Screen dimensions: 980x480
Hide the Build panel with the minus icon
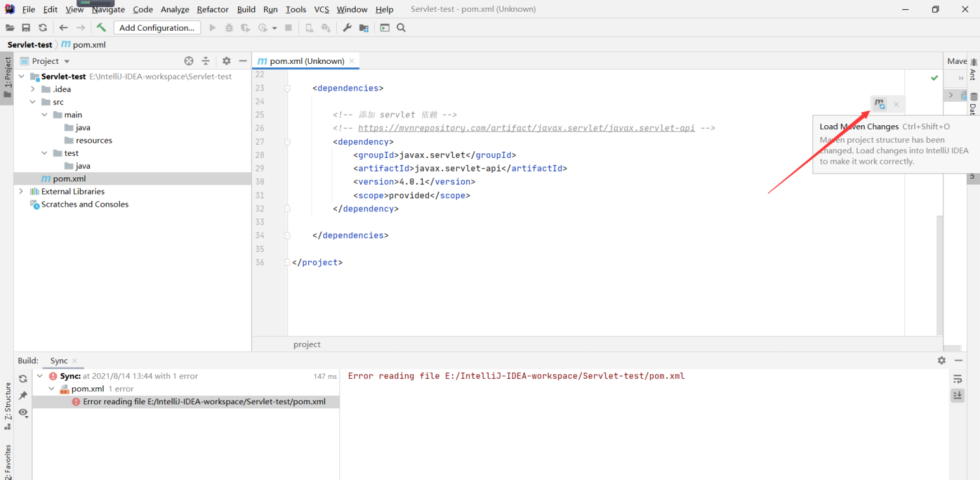[x=958, y=360]
